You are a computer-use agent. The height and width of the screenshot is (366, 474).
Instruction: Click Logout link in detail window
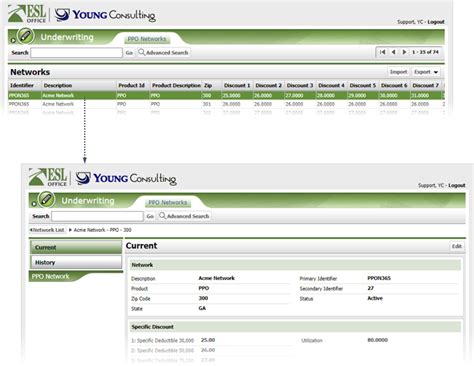(457, 185)
